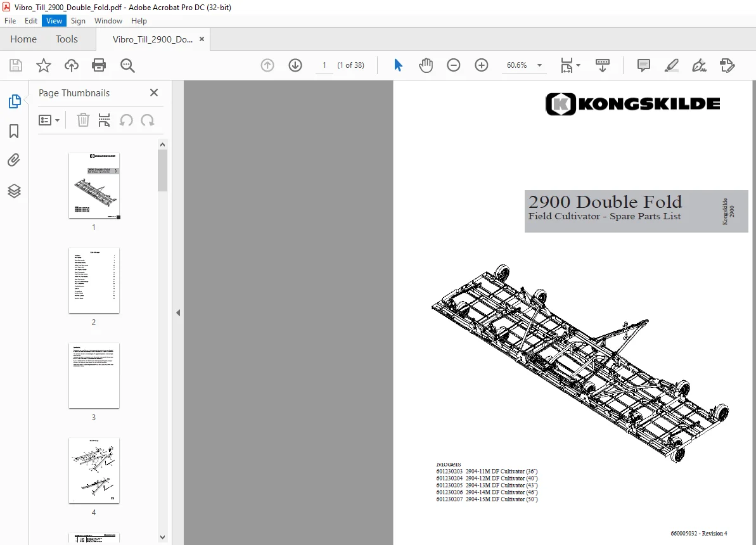Switch to the Tools tab

[67, 39]
